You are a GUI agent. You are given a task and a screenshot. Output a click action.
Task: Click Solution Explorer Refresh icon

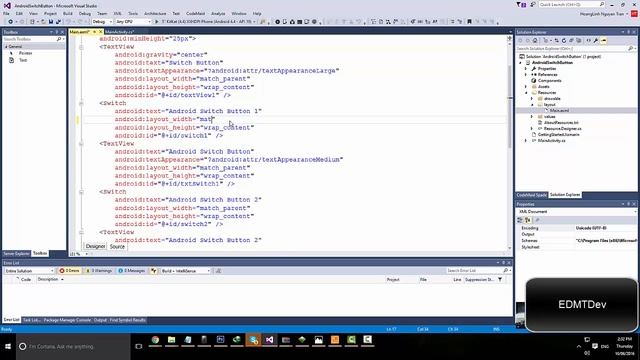coord(564,40)
